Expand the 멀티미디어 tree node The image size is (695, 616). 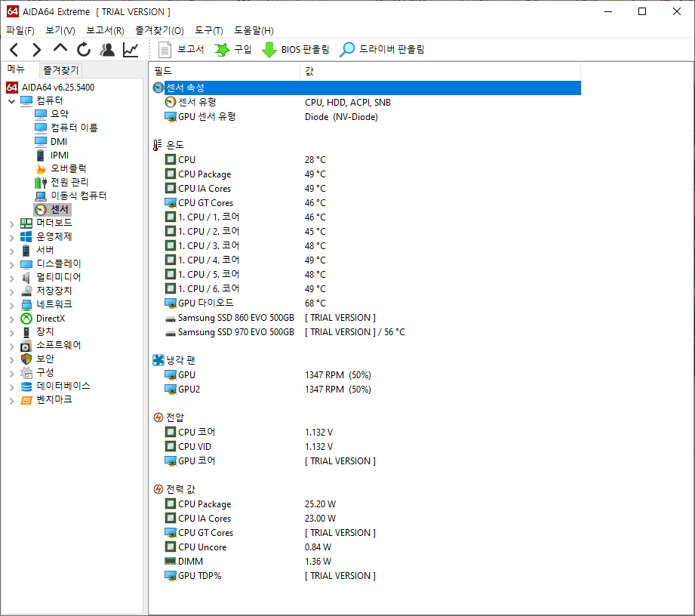(x=12, y=279)
